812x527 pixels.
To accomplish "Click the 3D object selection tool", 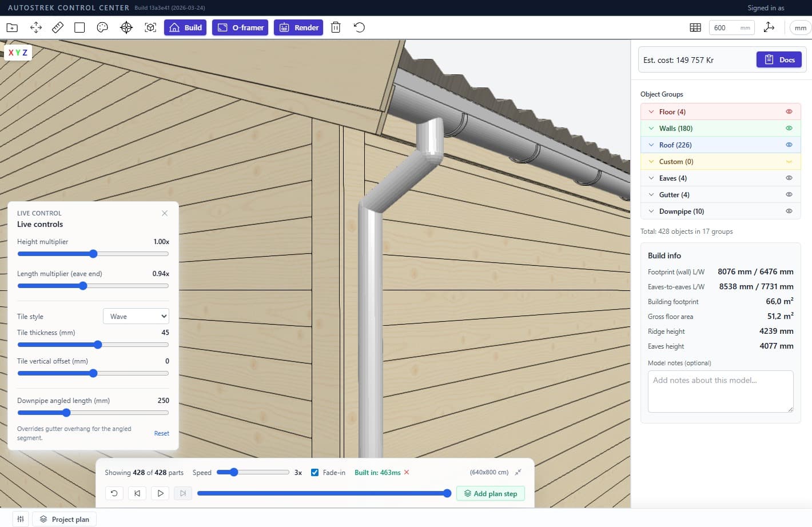I will pyautogui.click(x=150, y=27).
